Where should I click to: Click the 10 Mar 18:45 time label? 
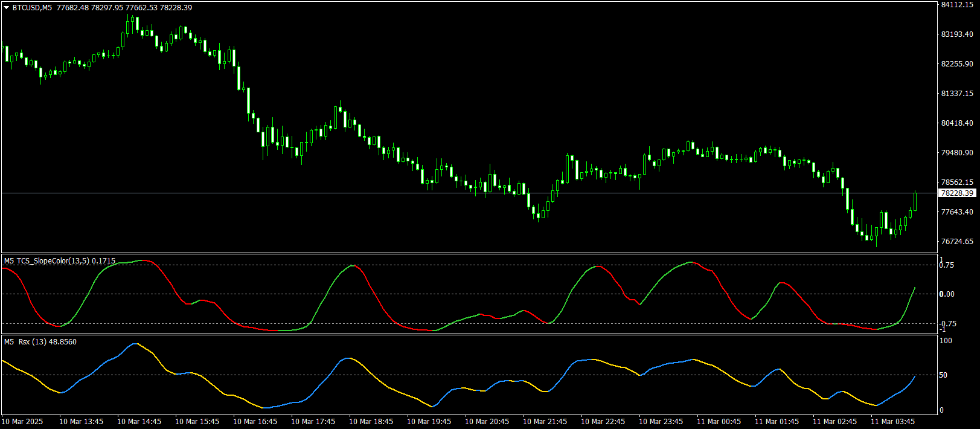pos(371,422)
